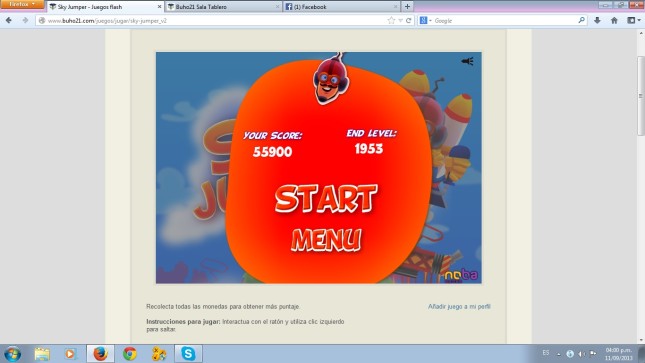The width and height of the screenshot is (645, 363).
Task: Open Google Chrome from the taskbar
Action: [x=130, y=354]
